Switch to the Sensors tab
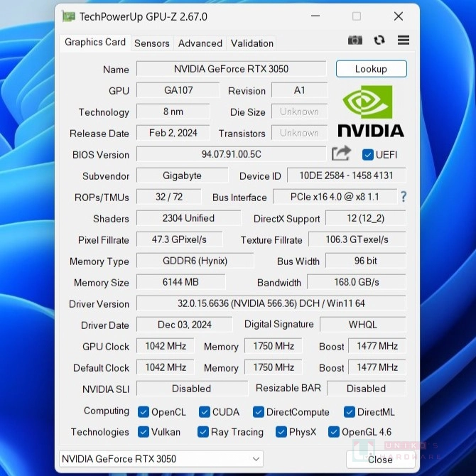The width and height of the screenshot is (476, 476). [152, 43]
